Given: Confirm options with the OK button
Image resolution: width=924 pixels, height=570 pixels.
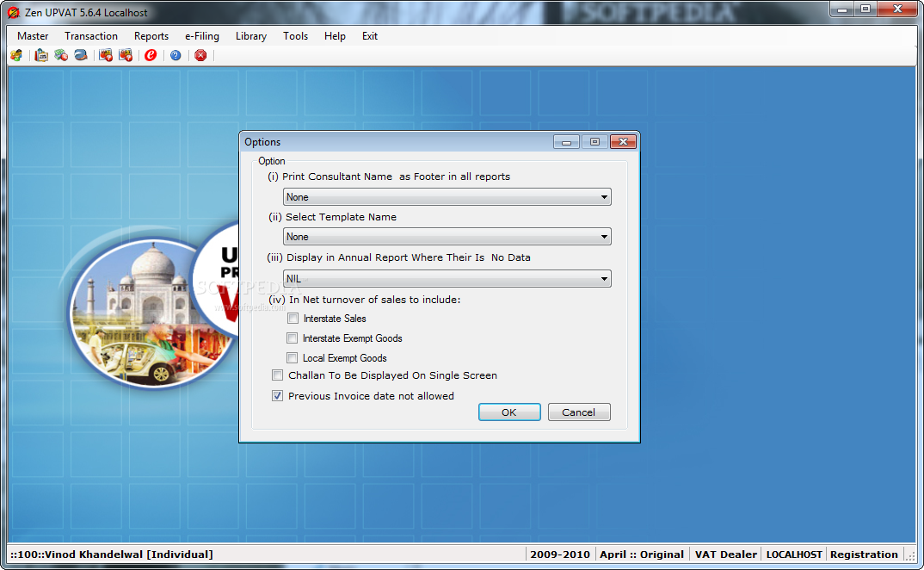Looking at the screenshot, I should coord(509,412).
